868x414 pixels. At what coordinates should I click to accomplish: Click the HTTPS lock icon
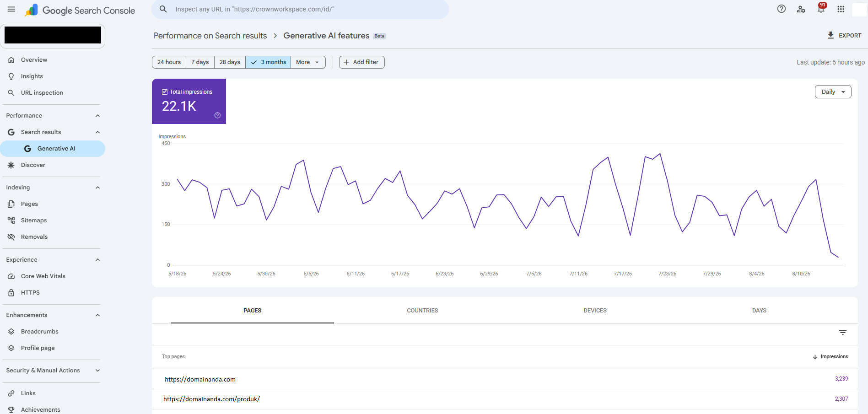click(x=11, y=293)
